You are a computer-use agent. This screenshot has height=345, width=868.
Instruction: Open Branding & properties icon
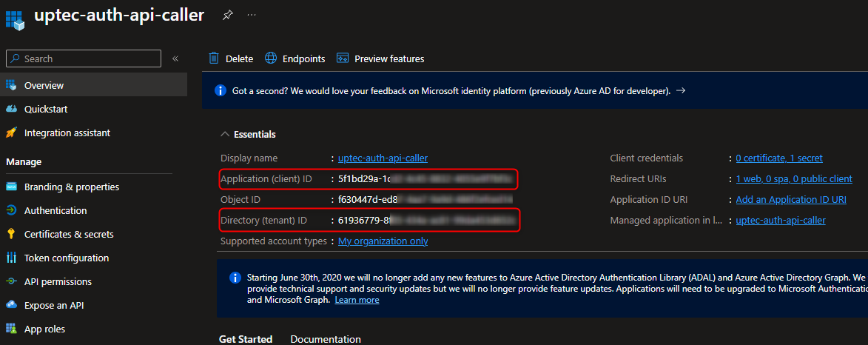(x=11, y=187)
